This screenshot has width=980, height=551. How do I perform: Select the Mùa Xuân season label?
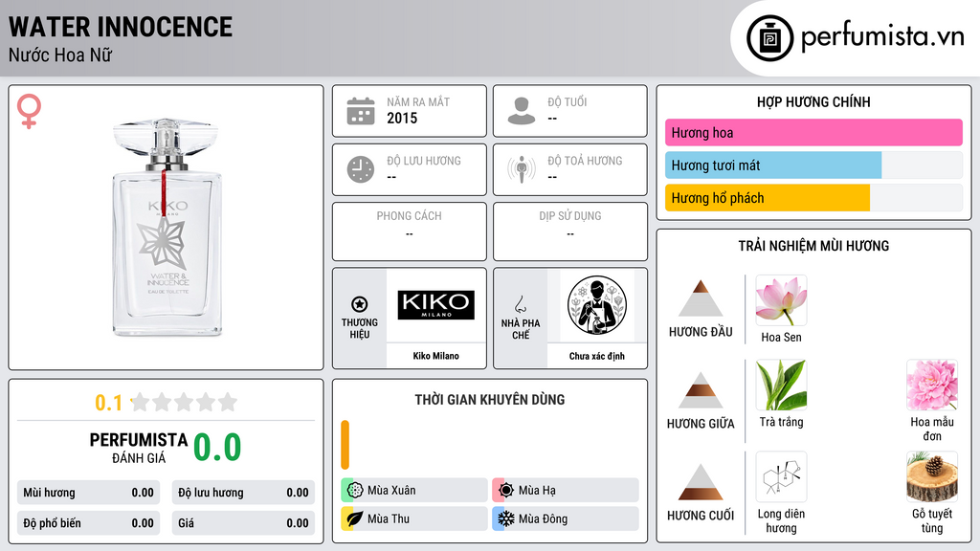coord(391,491)
